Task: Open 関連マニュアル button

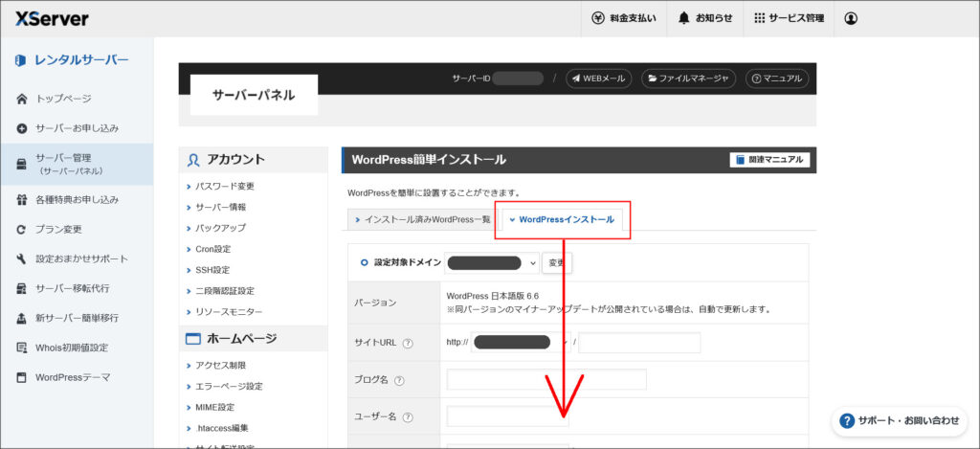Action: (770, 160)
